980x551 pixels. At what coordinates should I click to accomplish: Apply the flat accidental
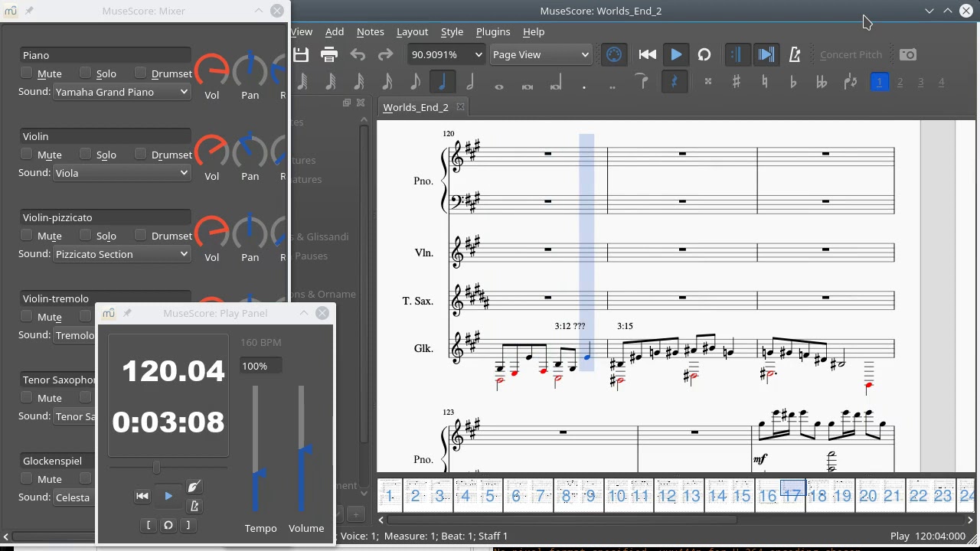(x=793, y=82)
